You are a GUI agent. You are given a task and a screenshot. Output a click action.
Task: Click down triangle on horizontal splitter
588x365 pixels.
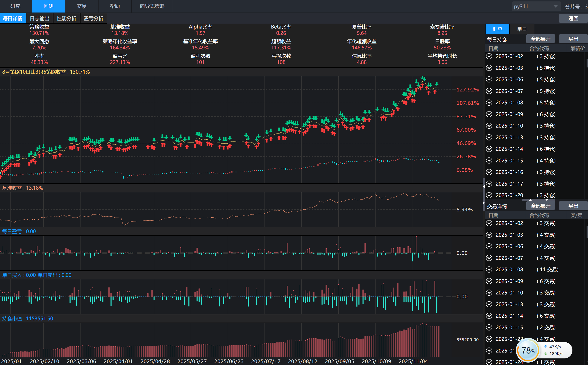coord(547,200)
